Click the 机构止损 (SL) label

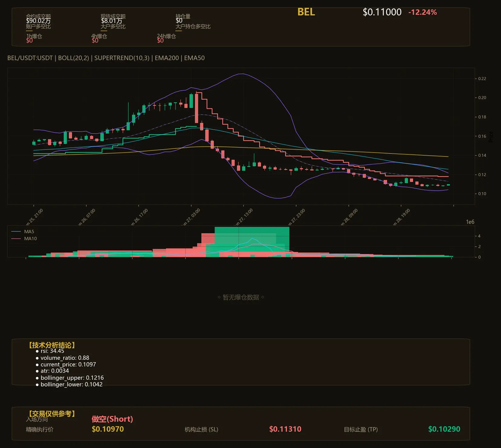201,429
